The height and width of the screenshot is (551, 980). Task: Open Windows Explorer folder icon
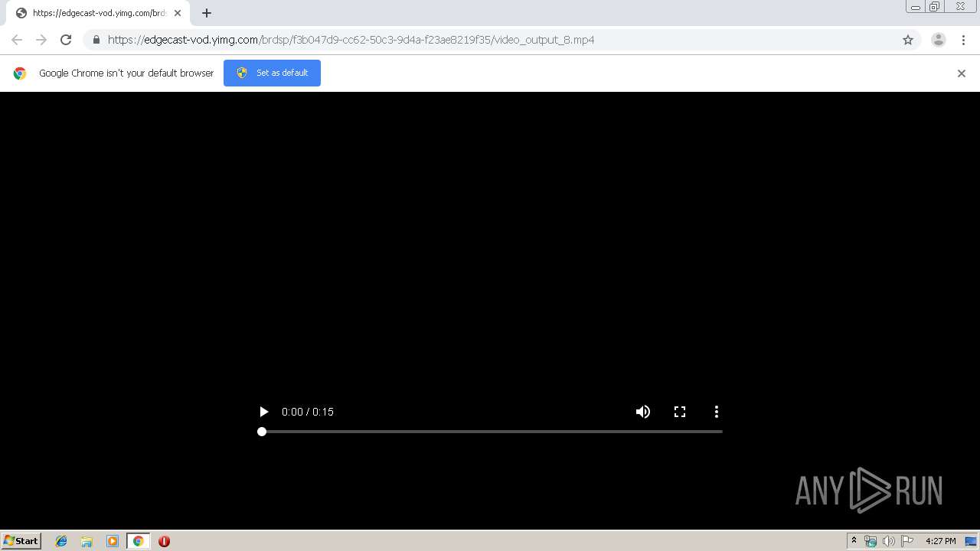pos(87,541)
